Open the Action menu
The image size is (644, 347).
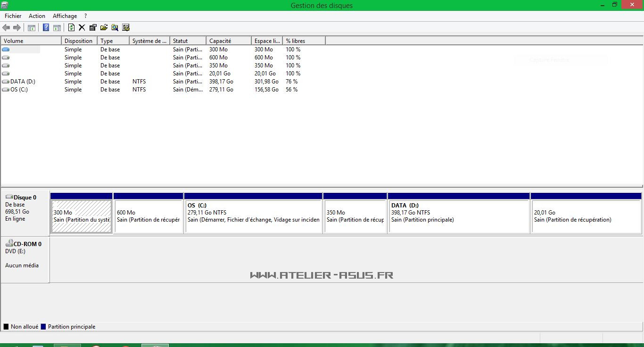click(37, 16)
